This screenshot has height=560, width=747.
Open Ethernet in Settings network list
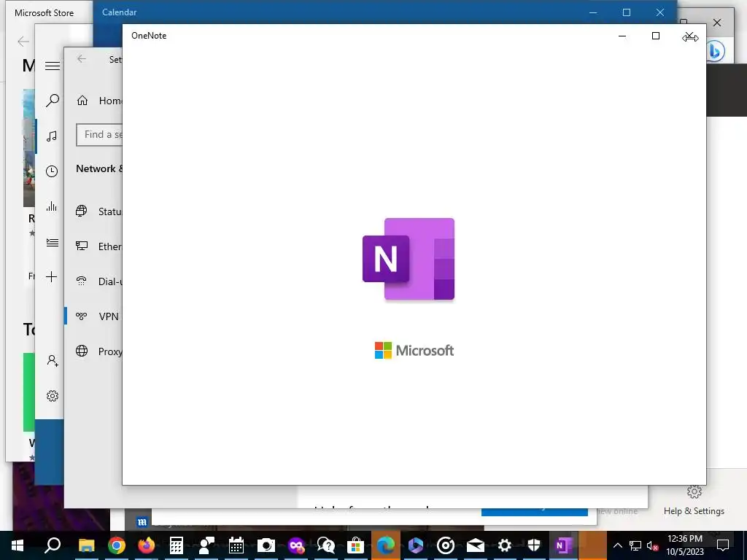[98, 246]
